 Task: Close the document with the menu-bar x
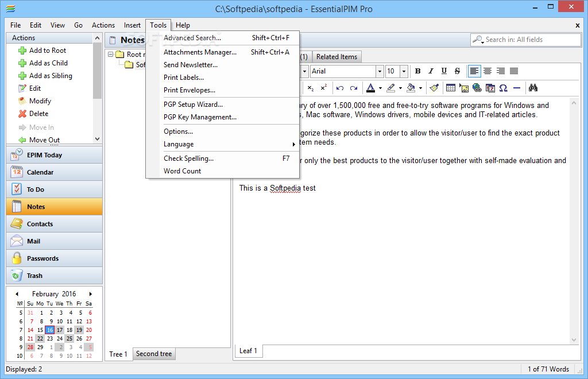pyautogui.click(x=578, y=25)
